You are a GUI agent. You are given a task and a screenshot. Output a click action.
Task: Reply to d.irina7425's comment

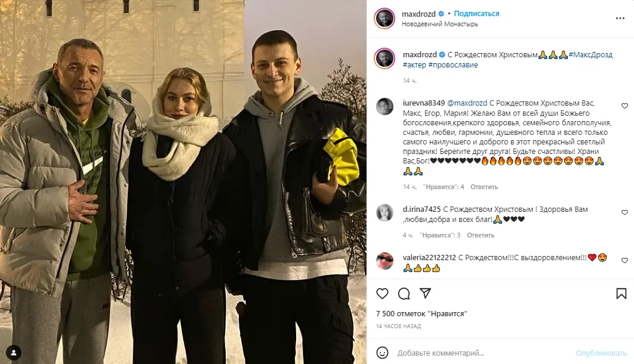481,235
